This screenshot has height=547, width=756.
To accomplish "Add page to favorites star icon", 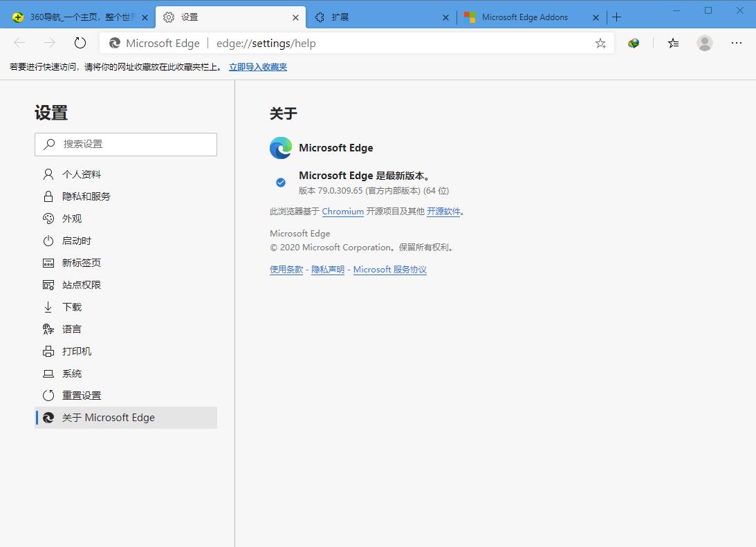I will [600, 44].
